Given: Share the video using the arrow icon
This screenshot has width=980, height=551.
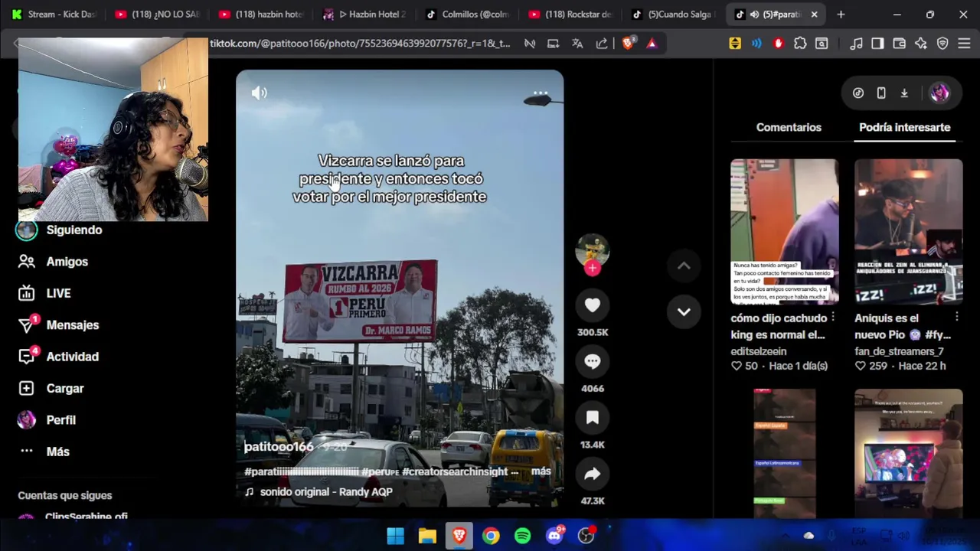Looking at the screenshot, I should click(593, 474).
